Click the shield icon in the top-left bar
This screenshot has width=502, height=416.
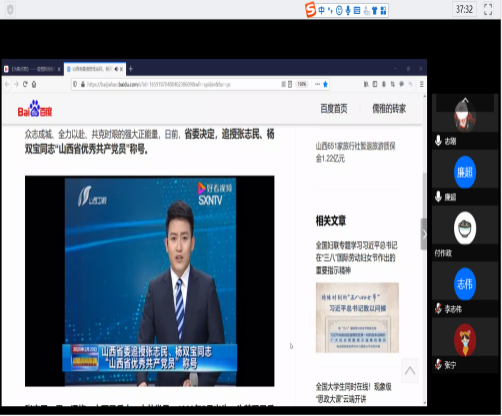10,9
